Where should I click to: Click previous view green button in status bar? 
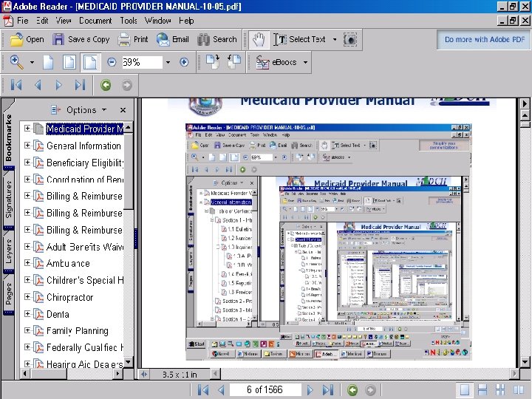point(352,390)
